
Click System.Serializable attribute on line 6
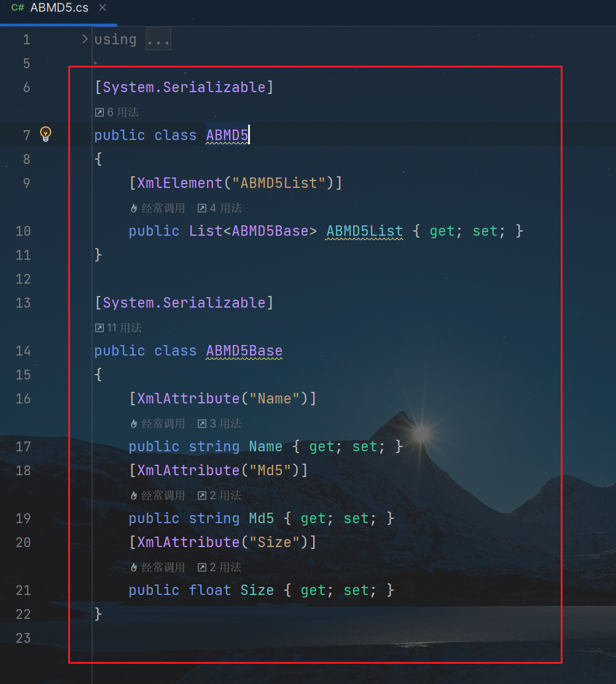click(x=184, y=88)
